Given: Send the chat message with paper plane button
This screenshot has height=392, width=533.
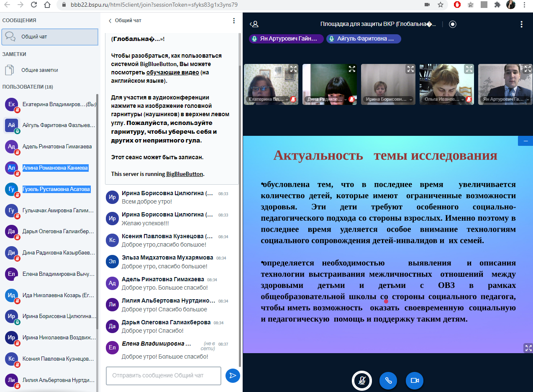Looking at the screenshot, I should (233, 375).
